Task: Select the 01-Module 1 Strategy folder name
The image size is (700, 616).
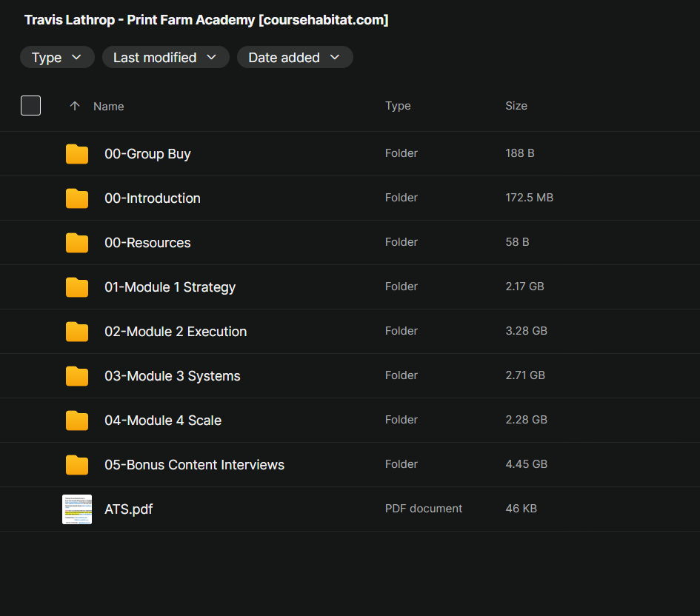Action: [170, 287]
